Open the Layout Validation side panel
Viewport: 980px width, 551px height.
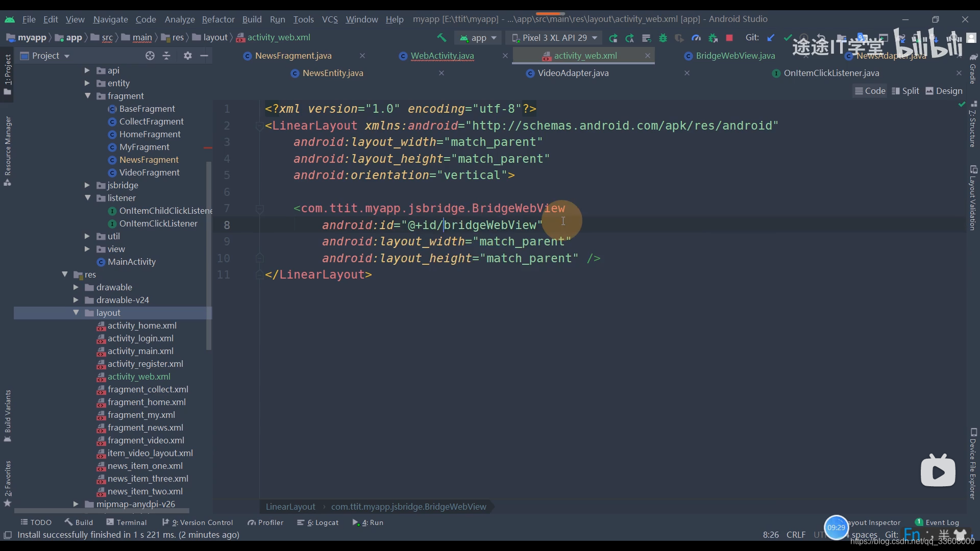pos(973,198)
